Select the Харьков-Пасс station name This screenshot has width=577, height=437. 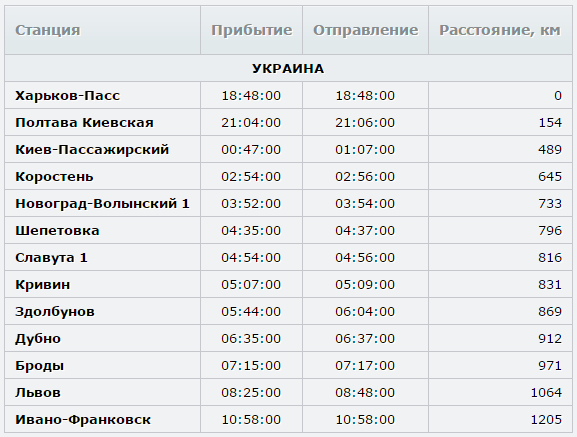[67, 96]
